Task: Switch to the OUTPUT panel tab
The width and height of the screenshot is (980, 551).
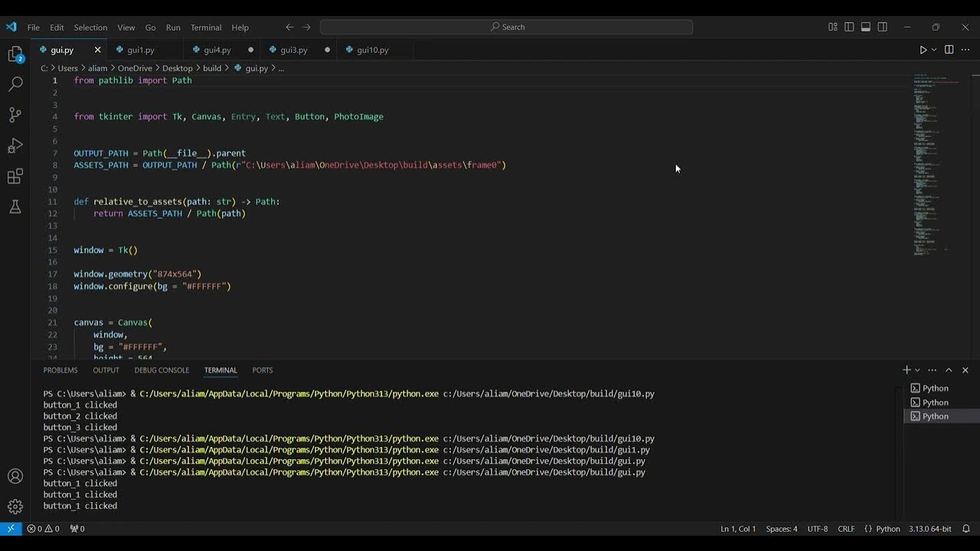Action: pyautogui.click(x=106, y=370)
